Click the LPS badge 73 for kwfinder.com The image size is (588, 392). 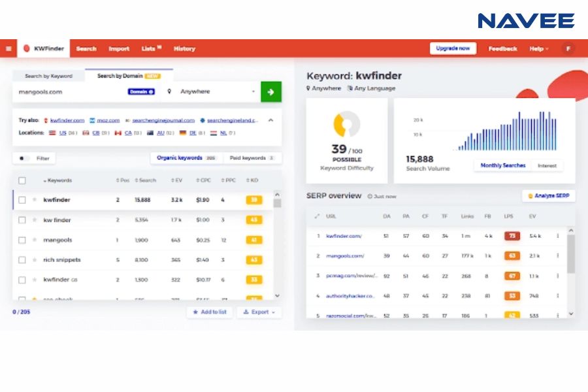[512, 236]
